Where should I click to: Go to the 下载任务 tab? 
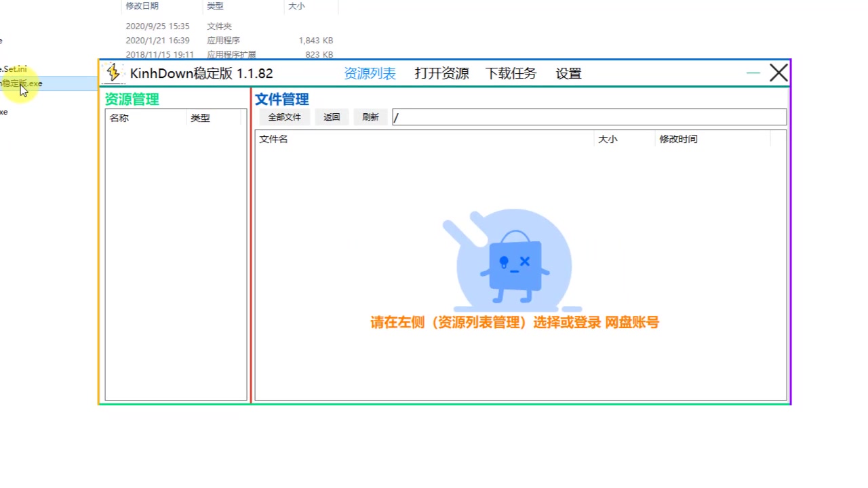pyautogui.click(x=511, y=73)
